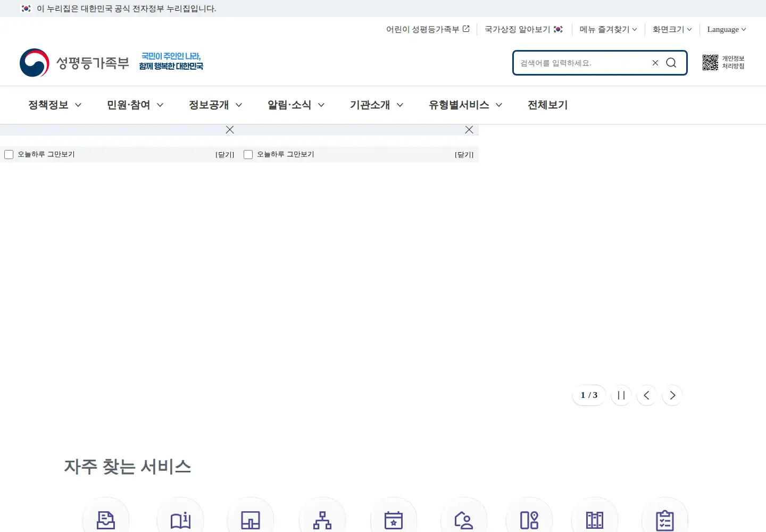Expand the 알림·소식 menu
Screen dimensions: 766x532
[296, 105]
